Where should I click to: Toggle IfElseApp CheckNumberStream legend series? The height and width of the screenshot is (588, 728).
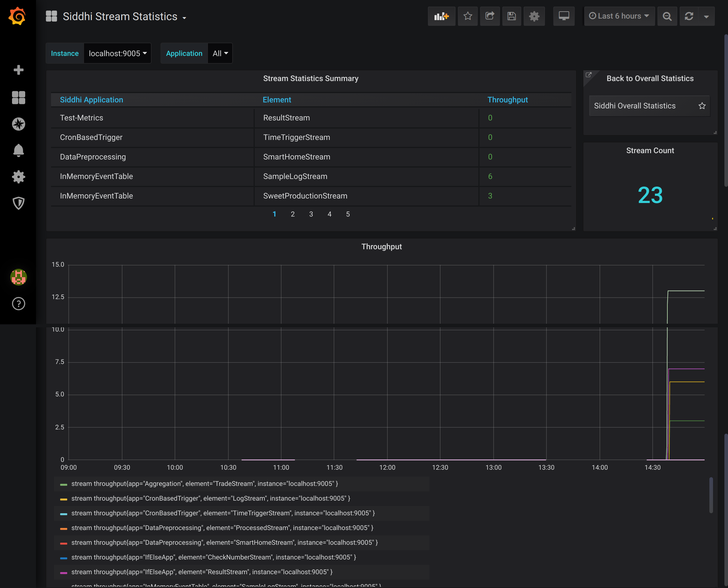point(214,557)
